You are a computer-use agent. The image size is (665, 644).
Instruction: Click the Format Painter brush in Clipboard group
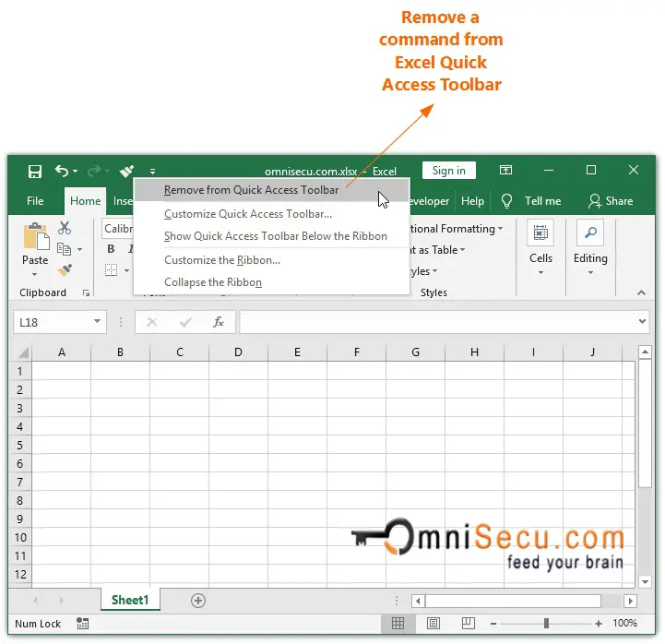(65, 269)
